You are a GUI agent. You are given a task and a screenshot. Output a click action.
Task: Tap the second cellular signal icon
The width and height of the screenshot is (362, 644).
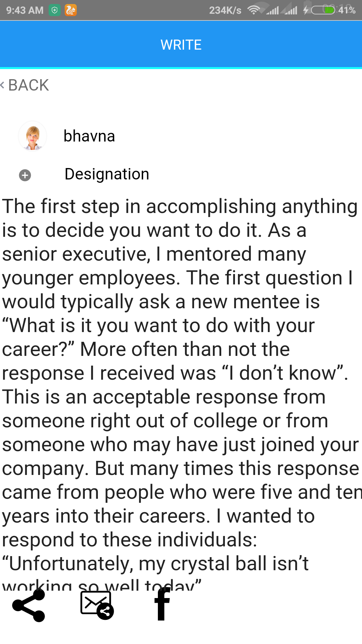[291, 10]
